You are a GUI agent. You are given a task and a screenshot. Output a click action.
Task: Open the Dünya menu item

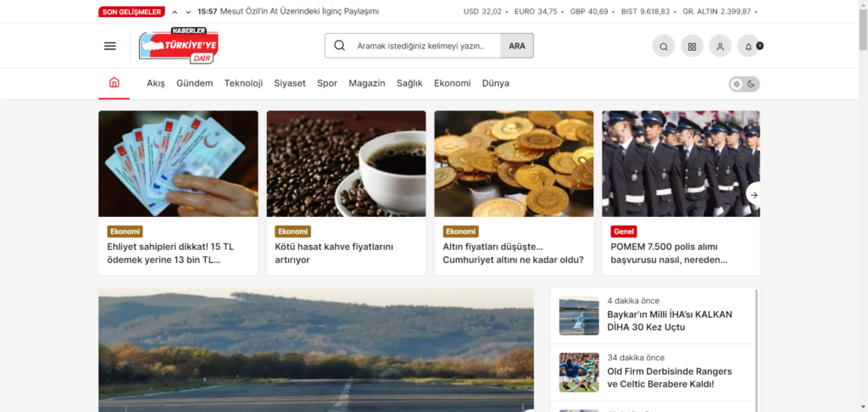(x=495, y=83)
